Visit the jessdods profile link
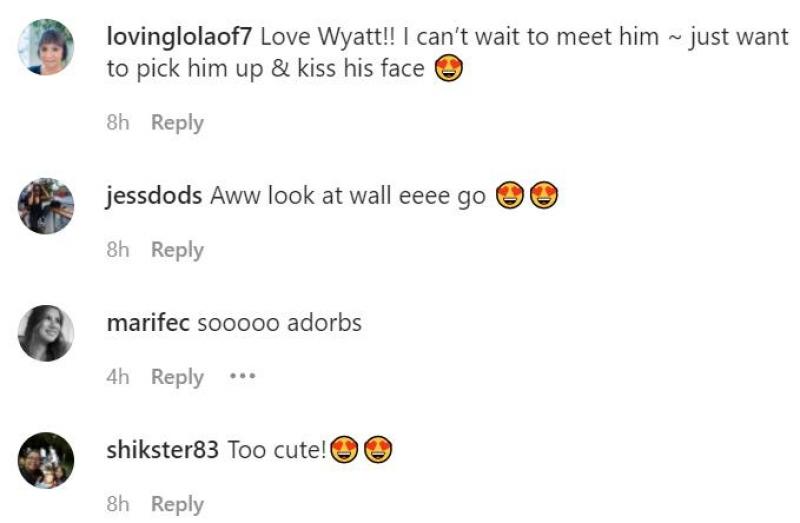 pos(154,196)
